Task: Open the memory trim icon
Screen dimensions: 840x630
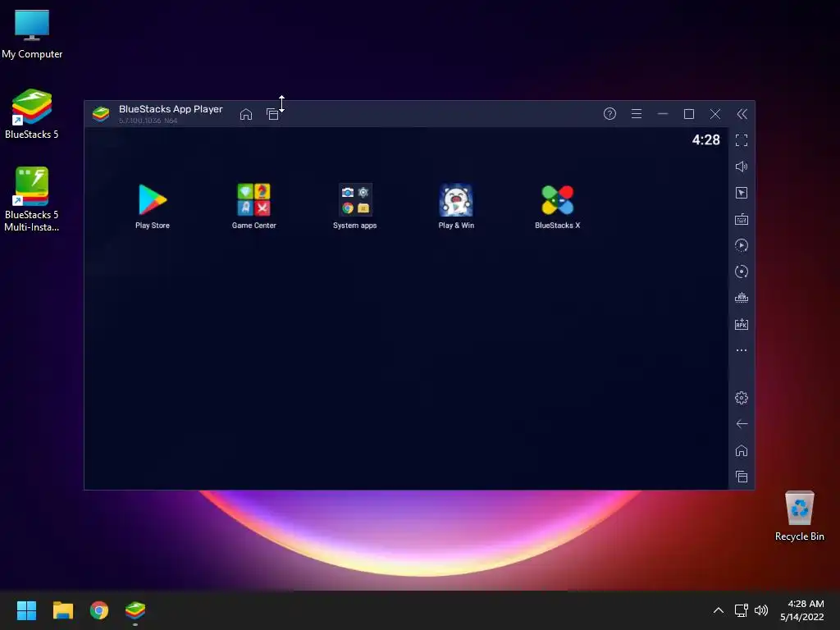Action: [x=742, y=298]
